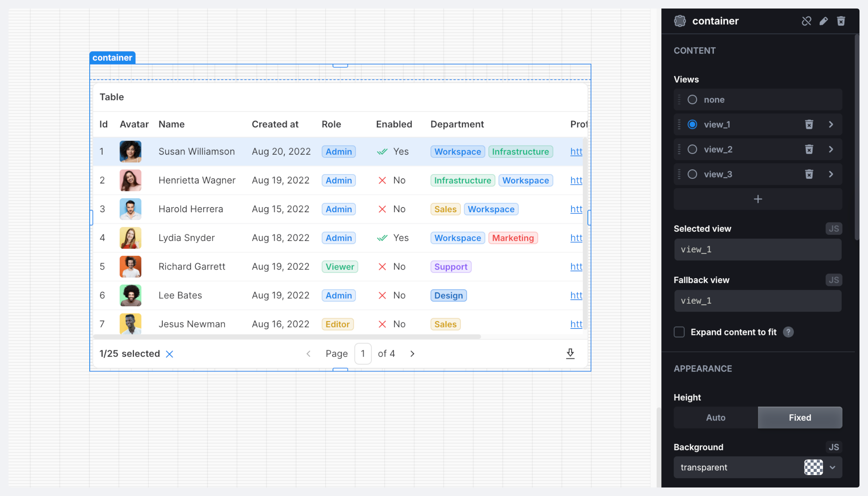This screenshot has width=868, height=496.
Task: Expand view_1 settings with chevron
Action: tap(831, 125)
